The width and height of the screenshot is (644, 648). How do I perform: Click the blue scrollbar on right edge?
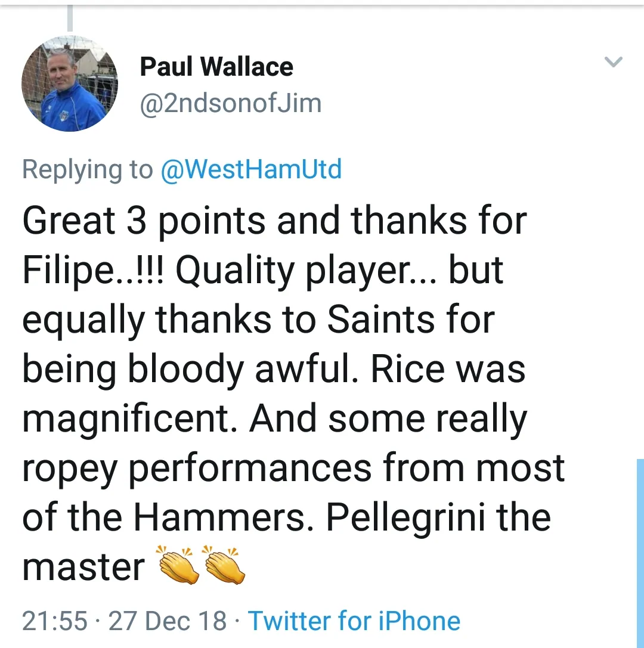(x=640, y=548)
